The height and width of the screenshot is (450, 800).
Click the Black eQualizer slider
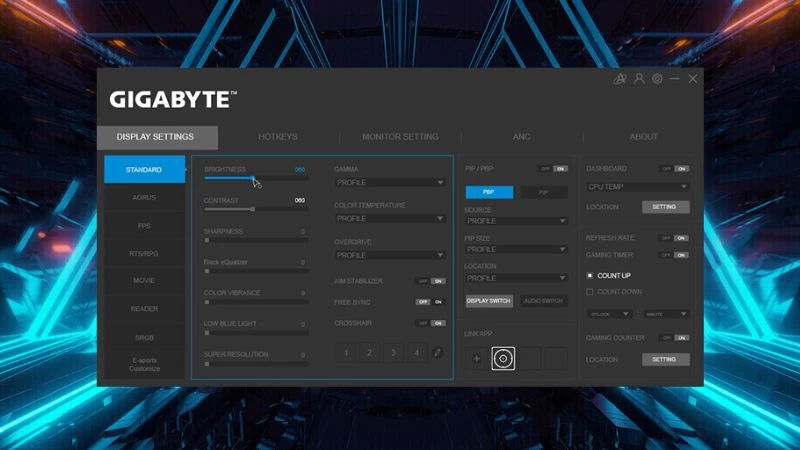pos(256,271)
